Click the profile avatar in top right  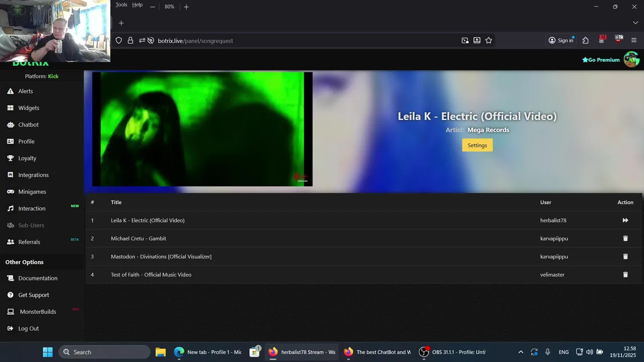(x=631, y=59)
